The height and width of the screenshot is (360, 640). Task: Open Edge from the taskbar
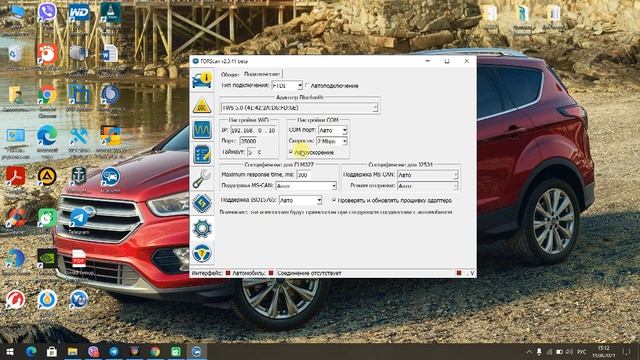click(31, 351)
